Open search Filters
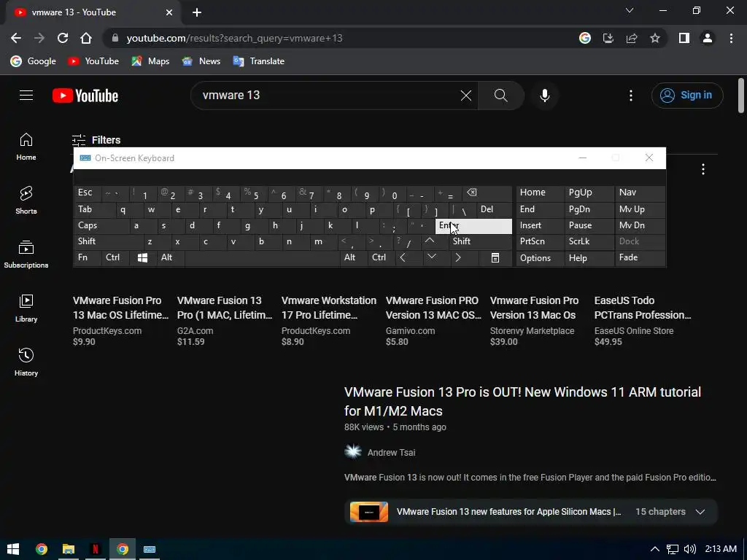The width and height of the screenshot is (747, 560). (96, 140)
